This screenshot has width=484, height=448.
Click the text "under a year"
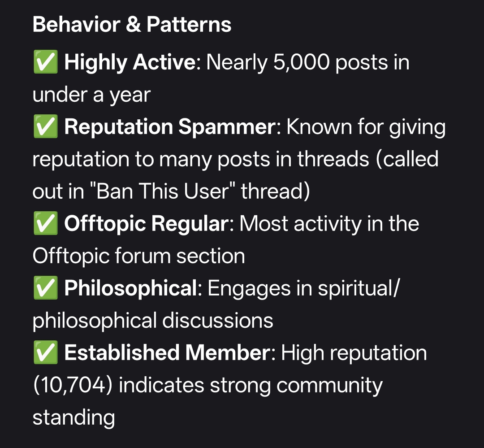pos(92,95)
